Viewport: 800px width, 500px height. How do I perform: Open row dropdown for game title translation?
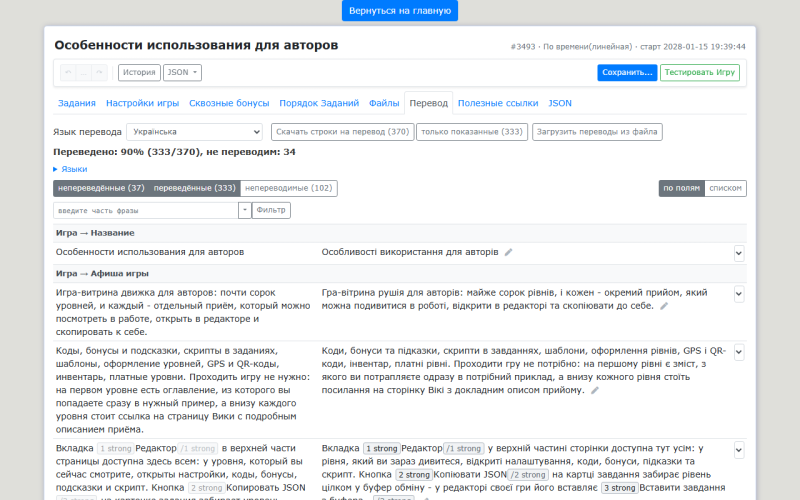[x=739, y=253]
